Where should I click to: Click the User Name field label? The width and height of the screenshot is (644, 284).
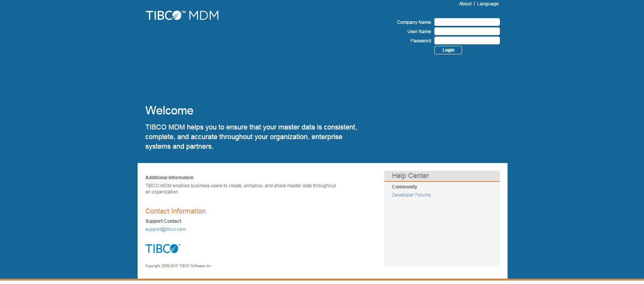[x=419, y=32]
